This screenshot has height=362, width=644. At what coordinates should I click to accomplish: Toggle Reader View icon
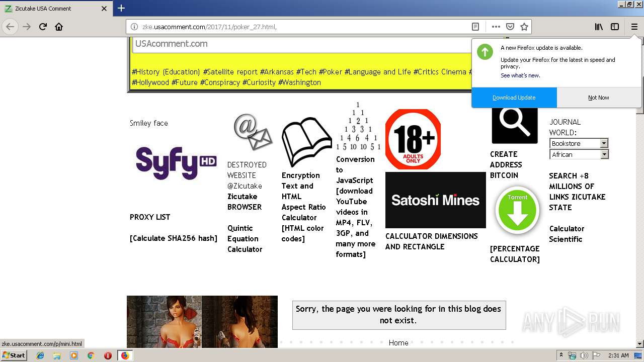point(475,27)
